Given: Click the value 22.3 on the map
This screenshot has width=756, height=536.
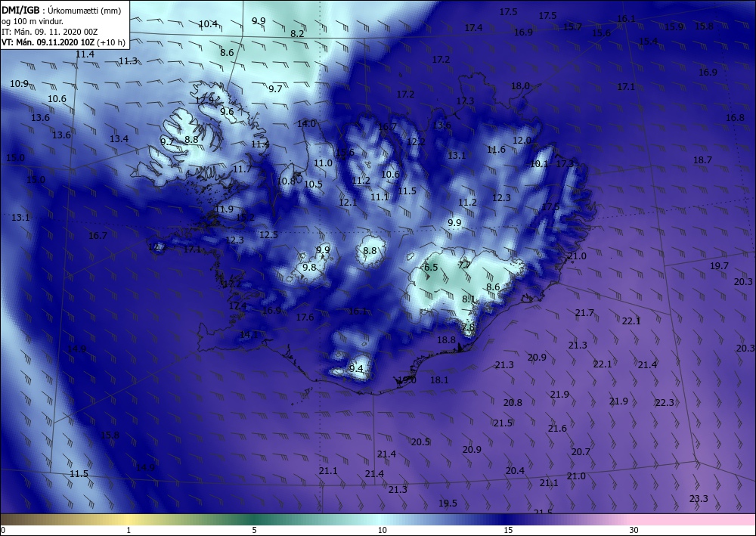Looking at the screenshot, I should pos(665,402).
